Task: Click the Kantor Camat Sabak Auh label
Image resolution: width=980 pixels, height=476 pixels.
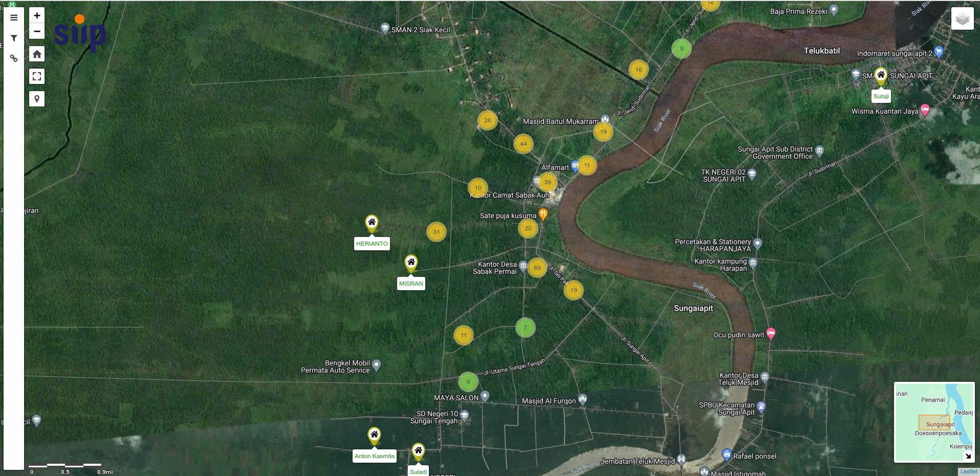Action: pyautogui.click(x=509, y=195)
